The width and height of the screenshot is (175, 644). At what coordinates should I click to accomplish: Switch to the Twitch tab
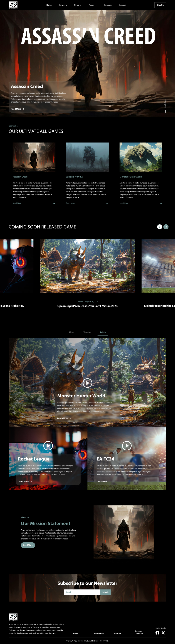(103, 332)
